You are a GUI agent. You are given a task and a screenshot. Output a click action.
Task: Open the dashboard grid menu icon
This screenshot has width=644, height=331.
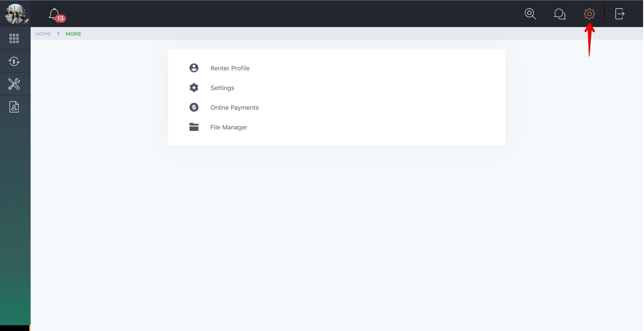(x=14, y=38)
